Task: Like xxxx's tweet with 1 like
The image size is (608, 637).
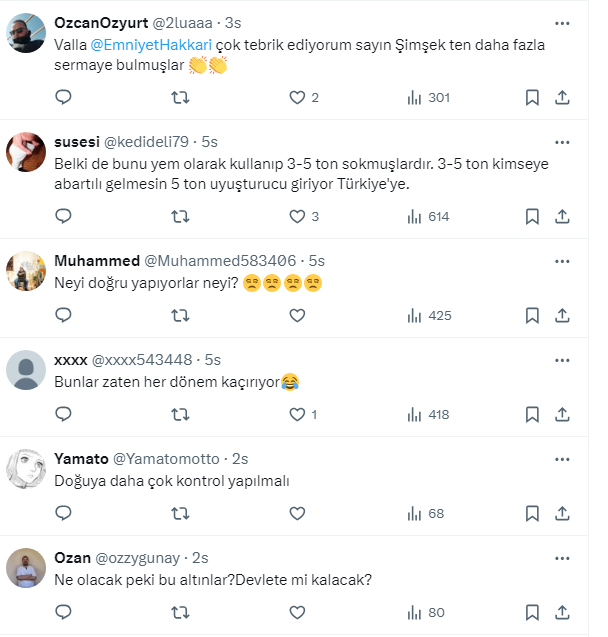Action: 297,414
